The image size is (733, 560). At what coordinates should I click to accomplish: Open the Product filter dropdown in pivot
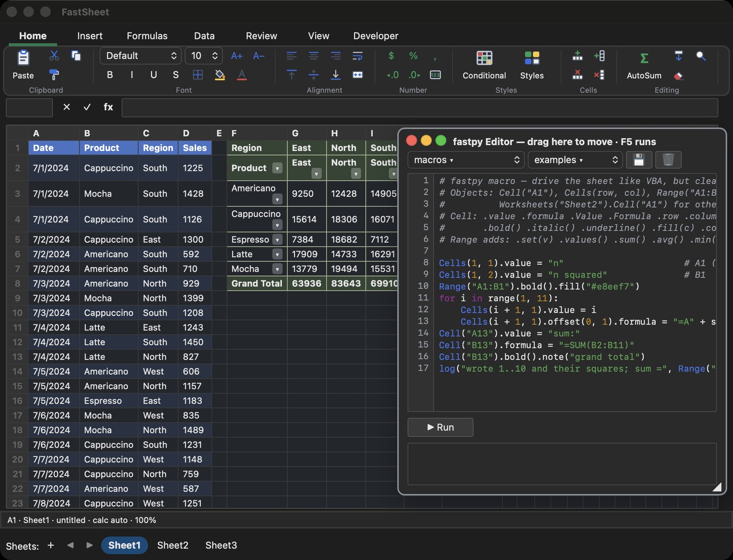click(277, 168)
